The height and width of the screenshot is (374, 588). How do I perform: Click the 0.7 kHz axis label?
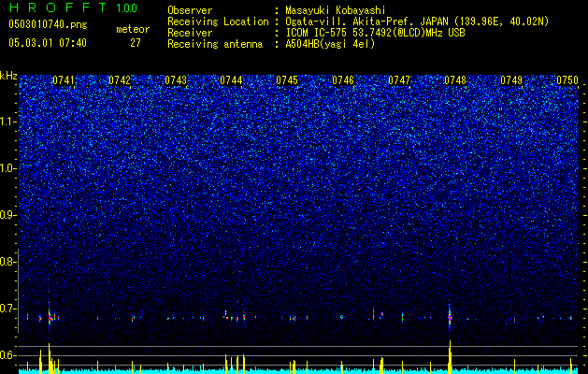(8, 309)
